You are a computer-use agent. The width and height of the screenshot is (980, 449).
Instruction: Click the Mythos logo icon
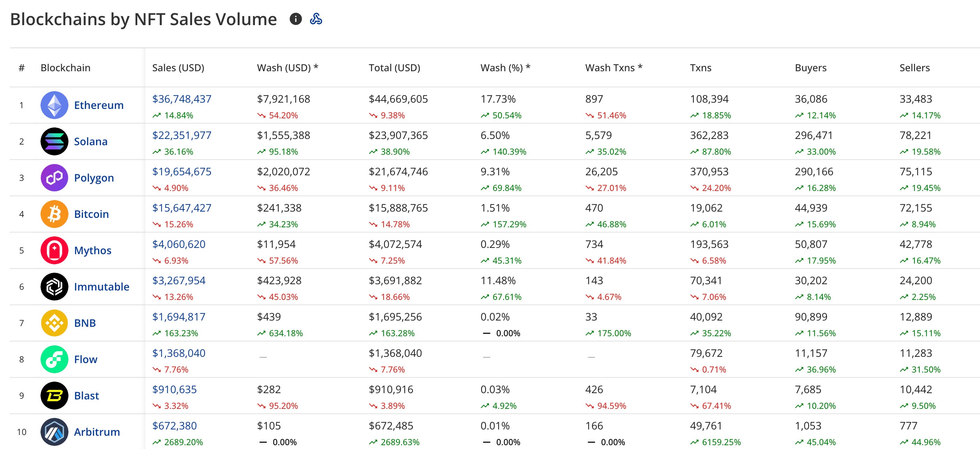54,250
